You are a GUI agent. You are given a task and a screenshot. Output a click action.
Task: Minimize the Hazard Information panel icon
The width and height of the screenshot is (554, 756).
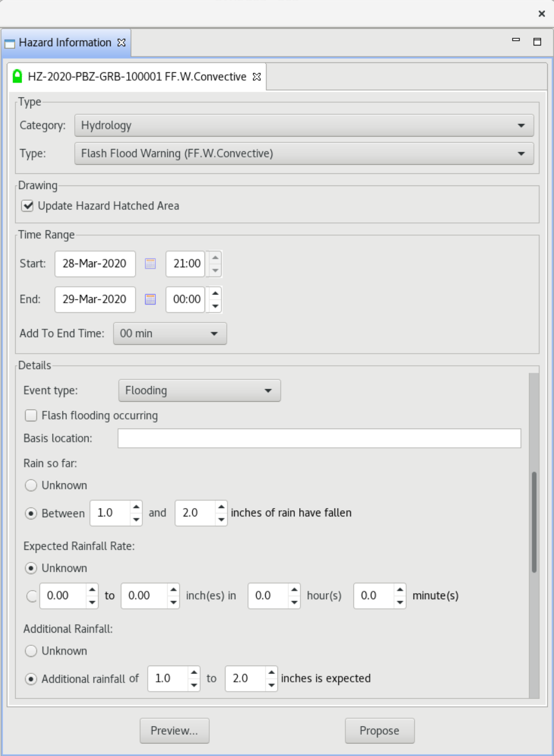pos(516,41)
